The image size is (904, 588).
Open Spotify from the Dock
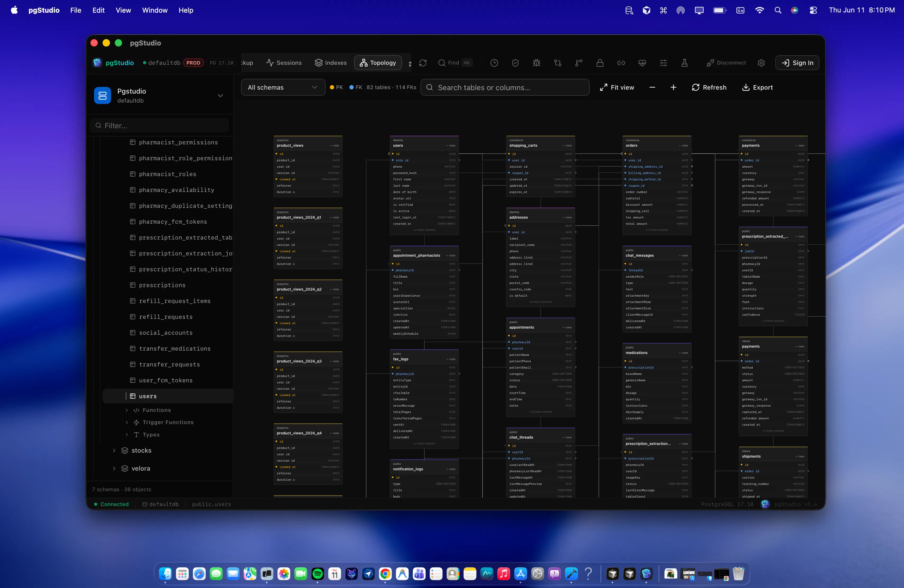coord(317,573)
